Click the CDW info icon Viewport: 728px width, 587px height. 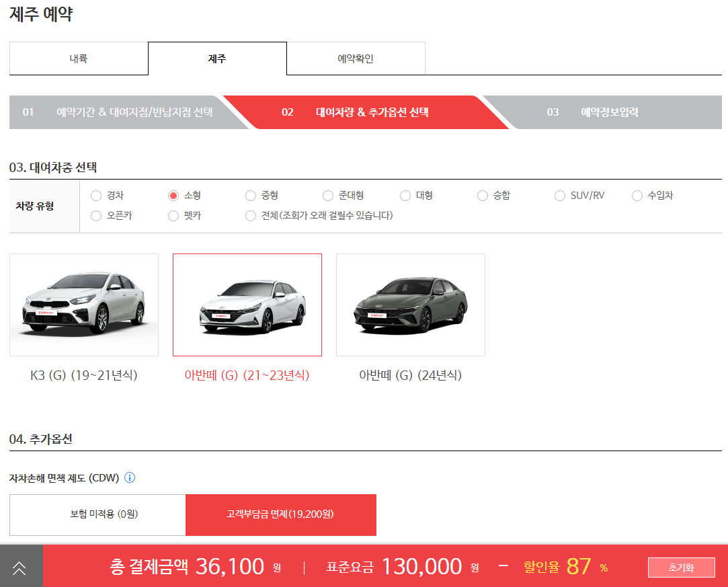[130, 477]
